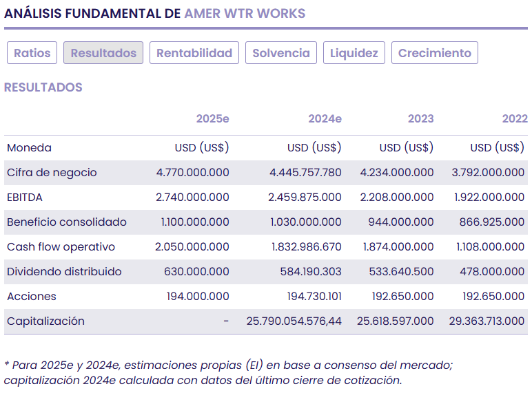Viewport: 532px width, 393px height.
Task: Click profit value 944.000.000
Action: [401, 222]
